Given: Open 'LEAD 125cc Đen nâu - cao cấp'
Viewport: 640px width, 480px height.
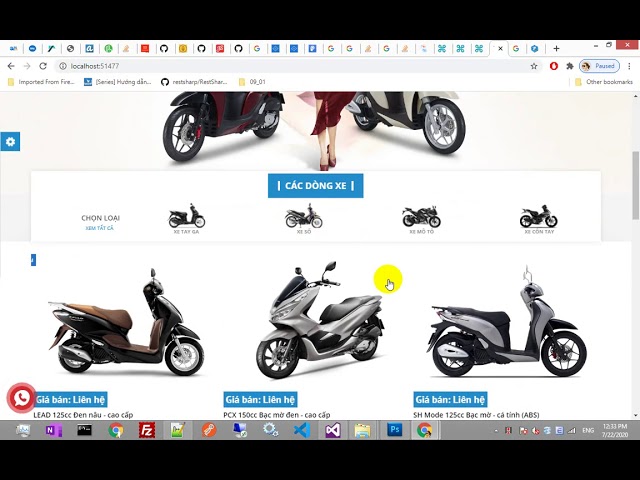Looking at the screenshot, I should [x=83, y=415].
